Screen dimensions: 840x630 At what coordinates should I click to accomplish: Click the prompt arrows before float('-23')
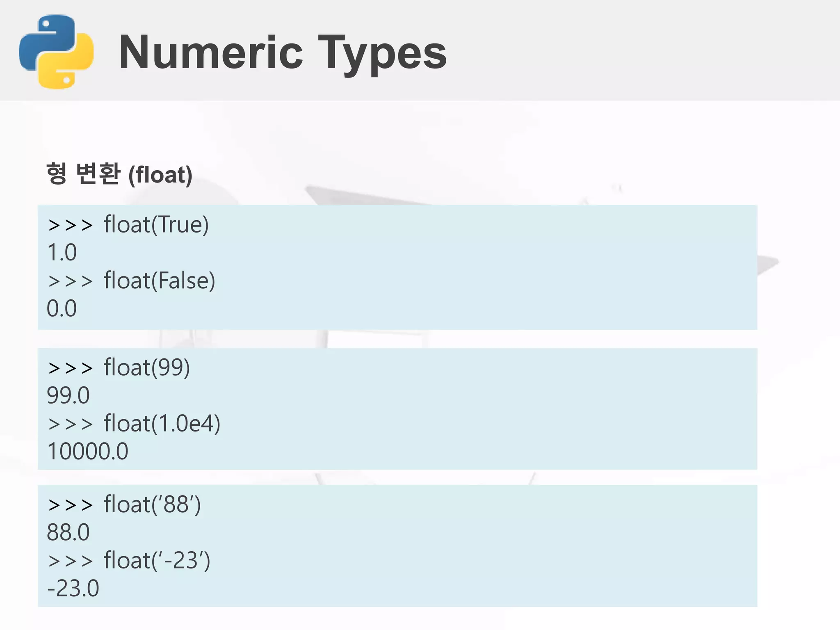[x=70, y=561]
